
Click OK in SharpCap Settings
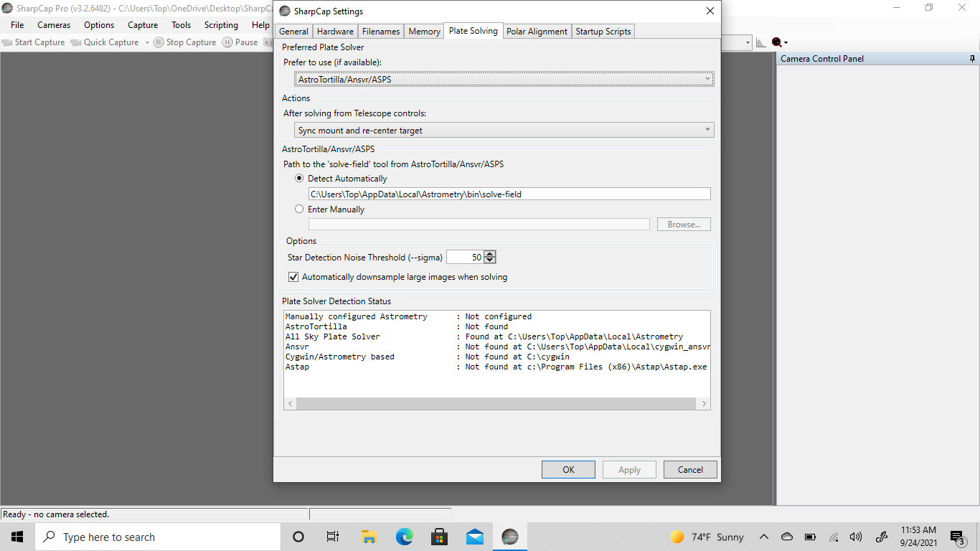pos(568,470)
